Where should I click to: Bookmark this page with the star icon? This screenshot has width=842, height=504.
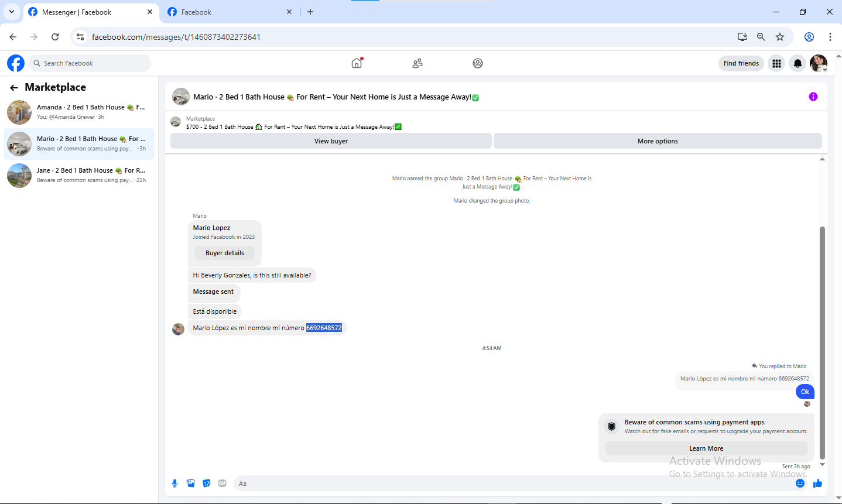[780, 37]
